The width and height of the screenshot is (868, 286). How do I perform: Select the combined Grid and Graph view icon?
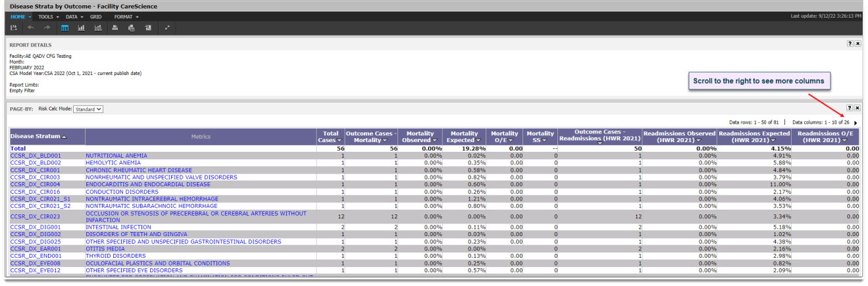[98, 28]
